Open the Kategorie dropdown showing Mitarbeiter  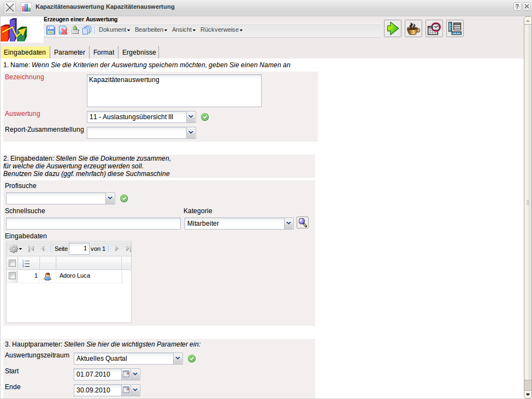pos(288,224)
